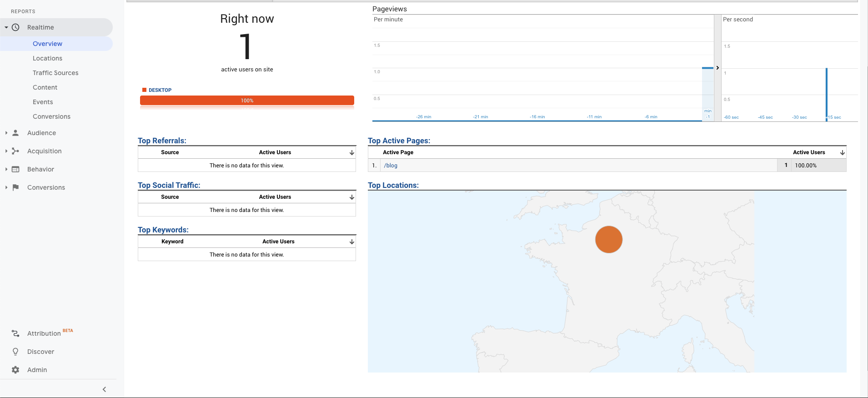The height and width of the screenshot is (398, 868).
Task: Open the Top Keywords heading
Action: (163, 230)
